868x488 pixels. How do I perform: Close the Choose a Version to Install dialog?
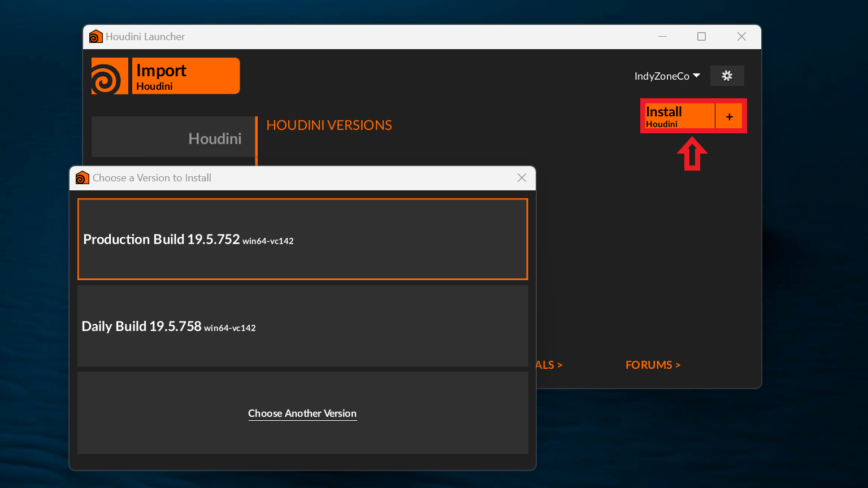(x=522, y=178)
